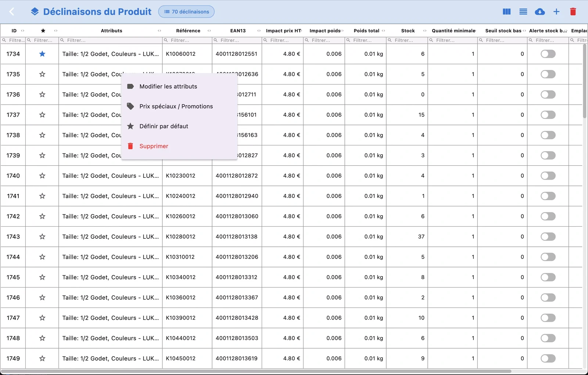The width and height of the screenshot is (588, 375).
Task: Click the filled star on row 1734
Action: [42, 54]
